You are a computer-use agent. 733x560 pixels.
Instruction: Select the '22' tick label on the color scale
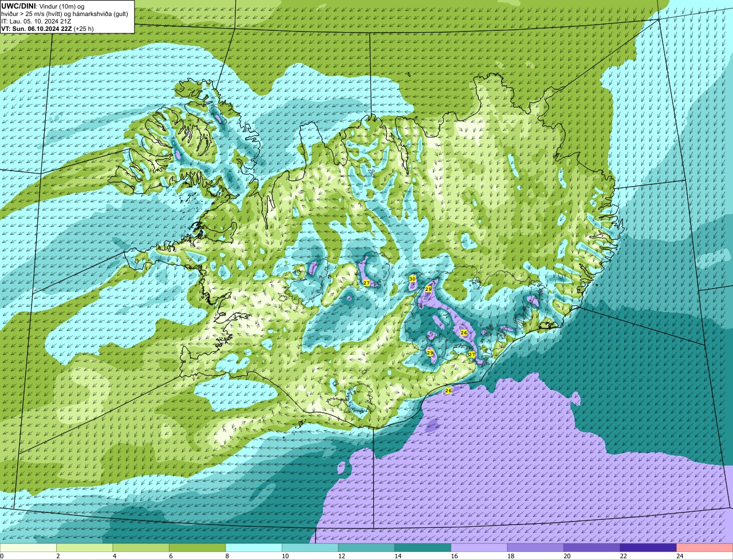click(624, 556)
